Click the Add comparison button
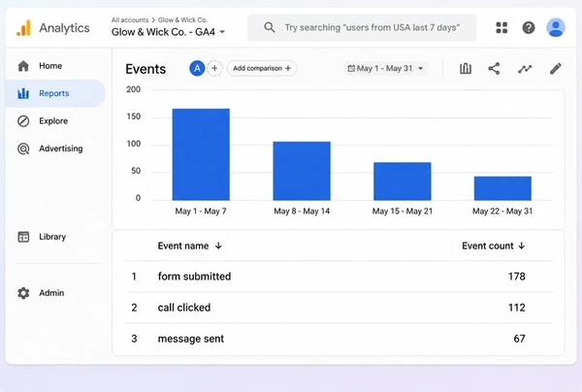The image size is (582, 392). click(262, 68)
